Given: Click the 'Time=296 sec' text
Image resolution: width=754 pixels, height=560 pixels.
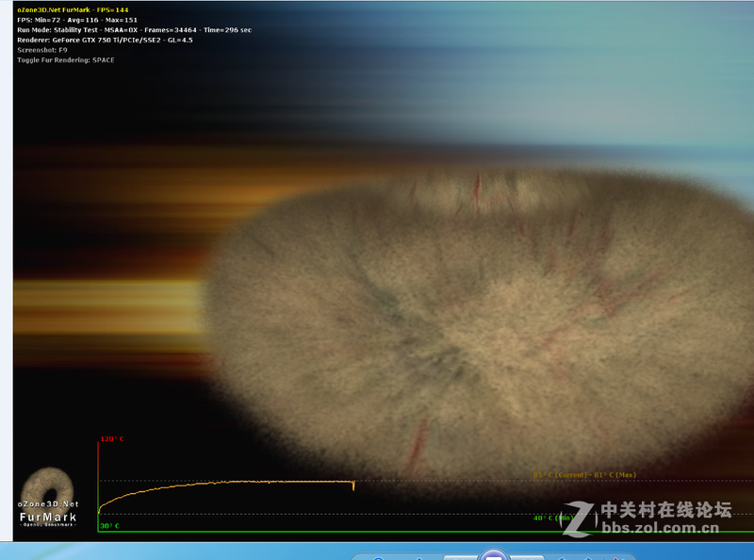Looking at the screenshot, I should [x=227, y=30].
